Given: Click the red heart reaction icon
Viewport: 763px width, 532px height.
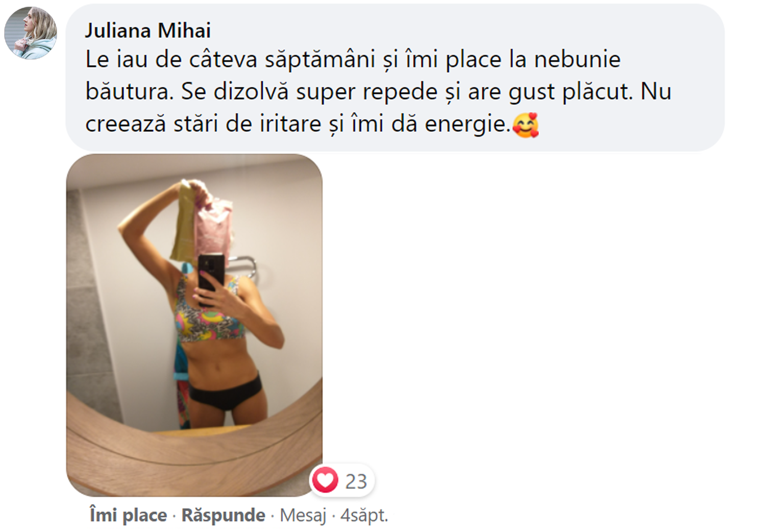Looking at the screenshot, I should point(325,480).
